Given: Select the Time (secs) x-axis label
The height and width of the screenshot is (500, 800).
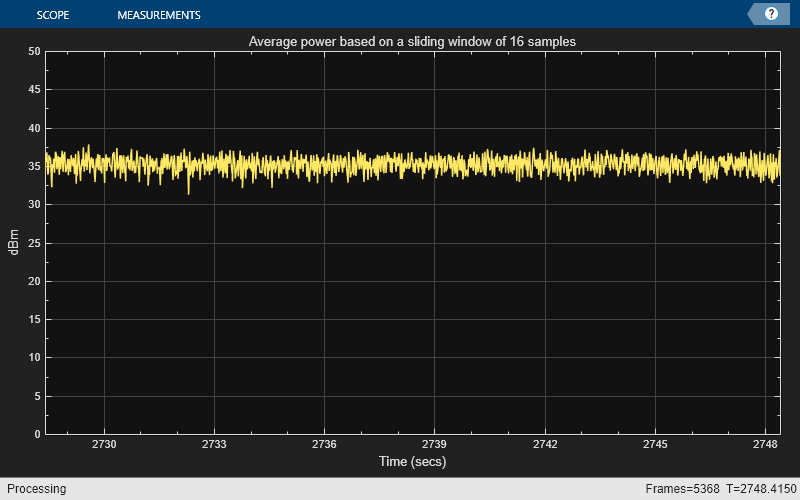Looking at the screenshot, I should click(412, 462).
